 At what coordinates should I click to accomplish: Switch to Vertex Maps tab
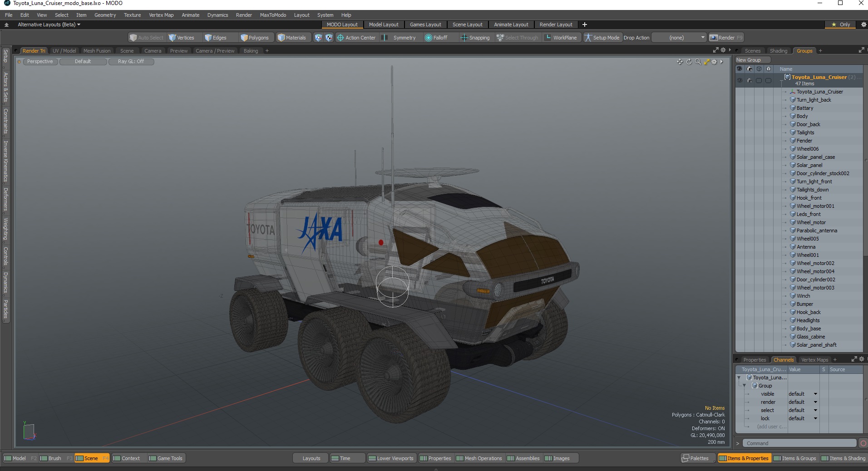(814, 360)
